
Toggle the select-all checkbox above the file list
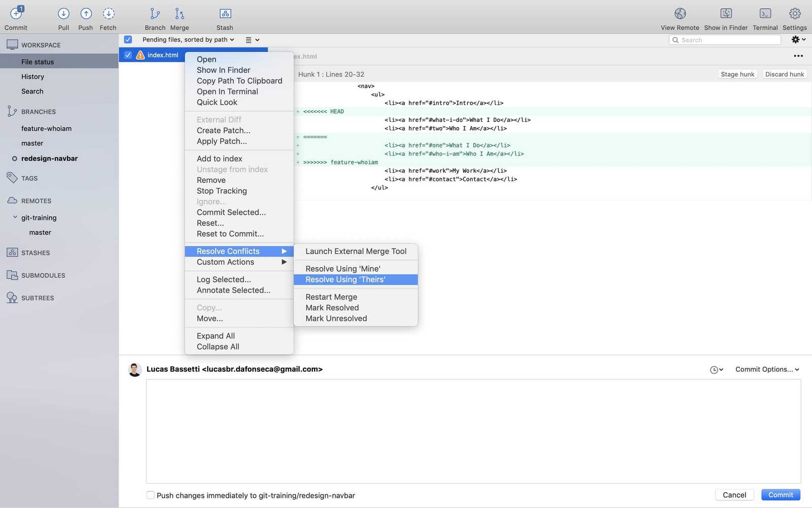pos(128,39)
